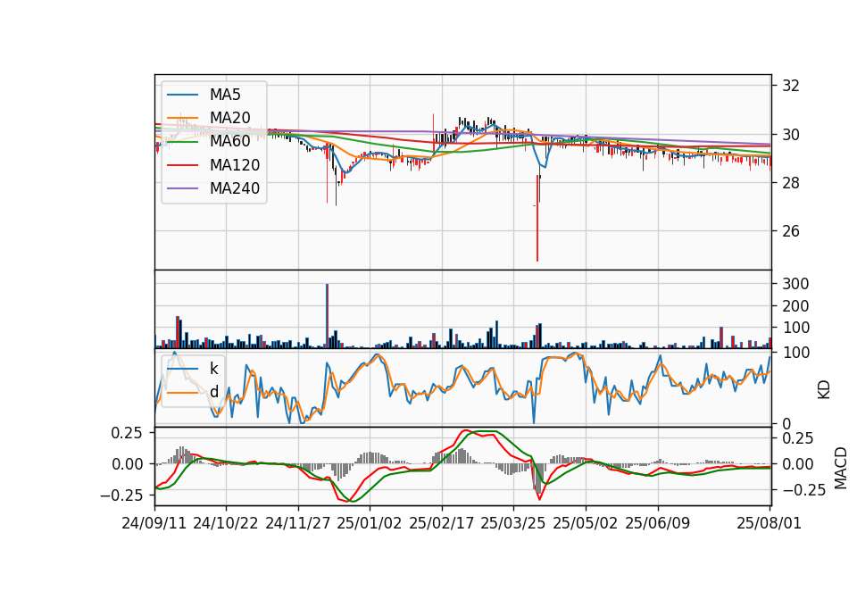Click the MA240 legend entry
Image resolution: width=857 pixels, height=616 pixels.
tap(213, 188)
